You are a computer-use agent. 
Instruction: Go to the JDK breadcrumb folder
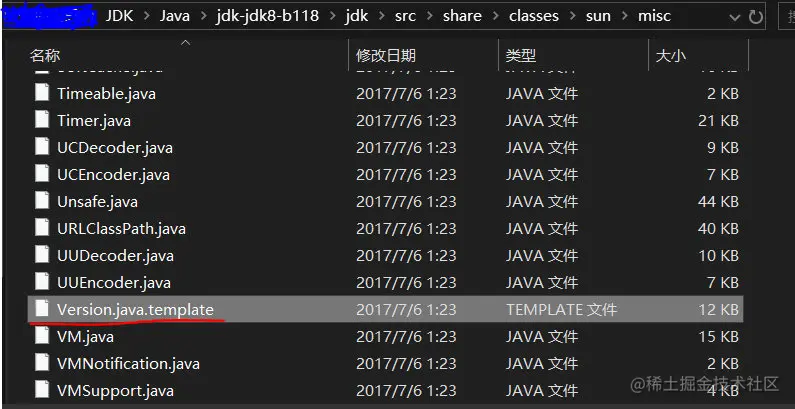click(x=119, y=16)
